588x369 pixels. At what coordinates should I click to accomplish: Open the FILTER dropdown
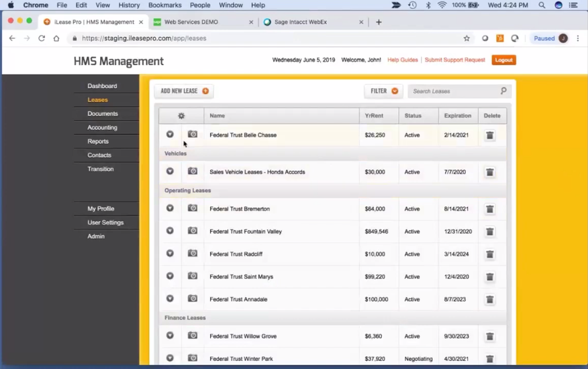coord(384,91)
